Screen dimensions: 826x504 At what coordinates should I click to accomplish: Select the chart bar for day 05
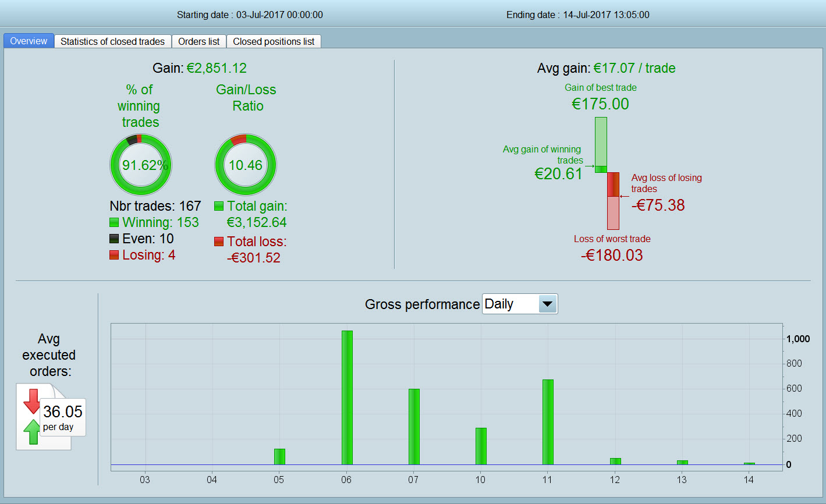tap(279, 457)
